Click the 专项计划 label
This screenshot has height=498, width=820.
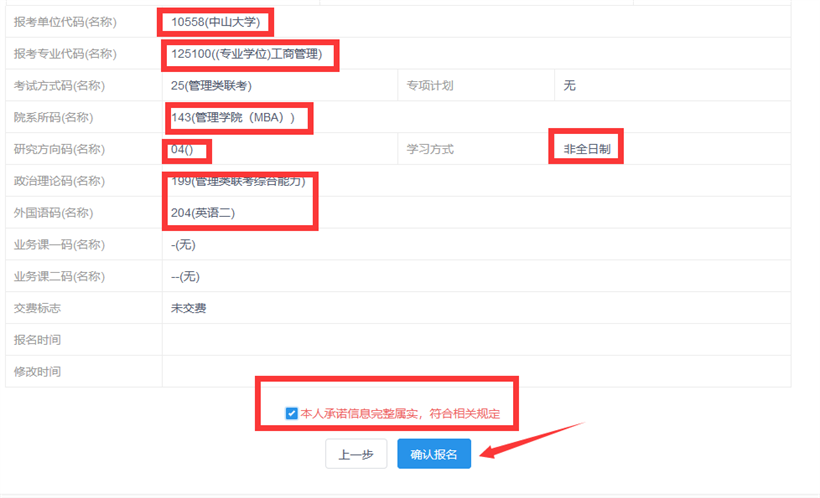430,85
